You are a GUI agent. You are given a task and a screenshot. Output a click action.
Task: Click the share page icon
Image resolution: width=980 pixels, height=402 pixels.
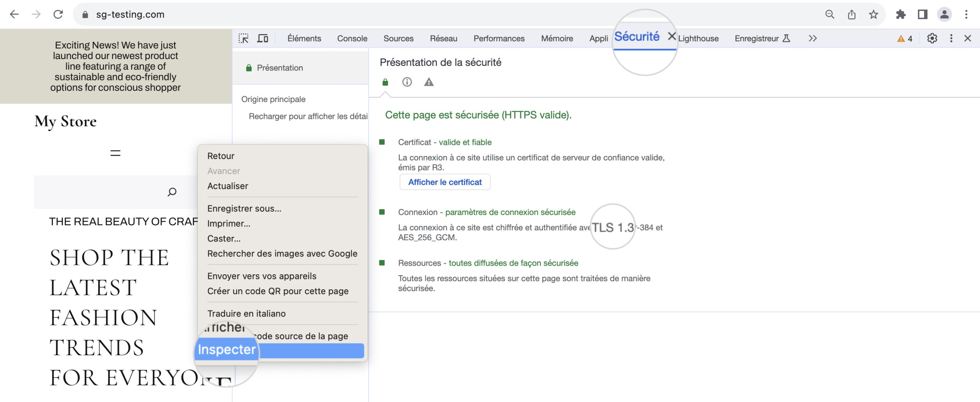click(x=851, y=15)
